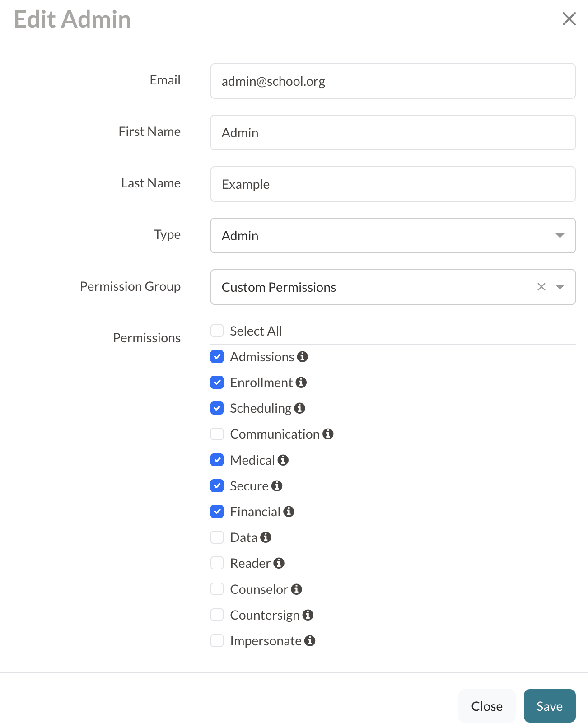
Task: Click the info icon next to Admissions
Action: [x=303, y=357]
